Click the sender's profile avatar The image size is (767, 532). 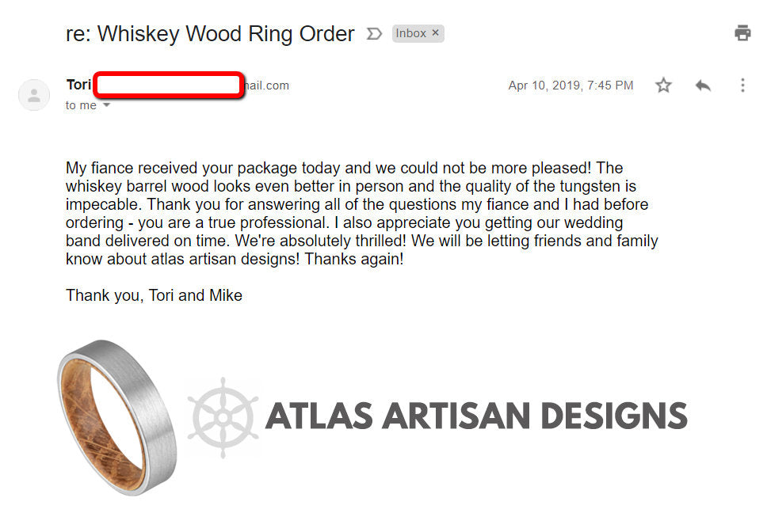pos(34,95)
